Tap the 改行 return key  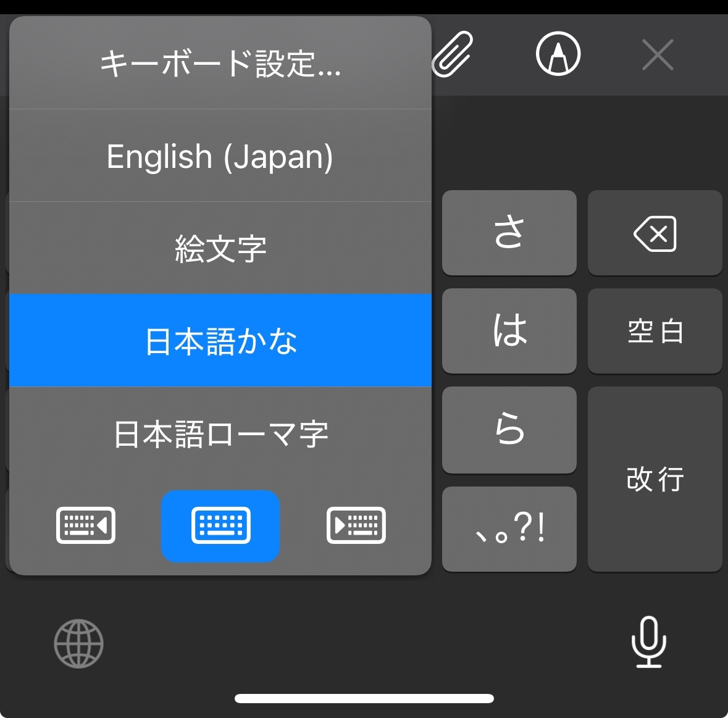(x=655, y=479)
